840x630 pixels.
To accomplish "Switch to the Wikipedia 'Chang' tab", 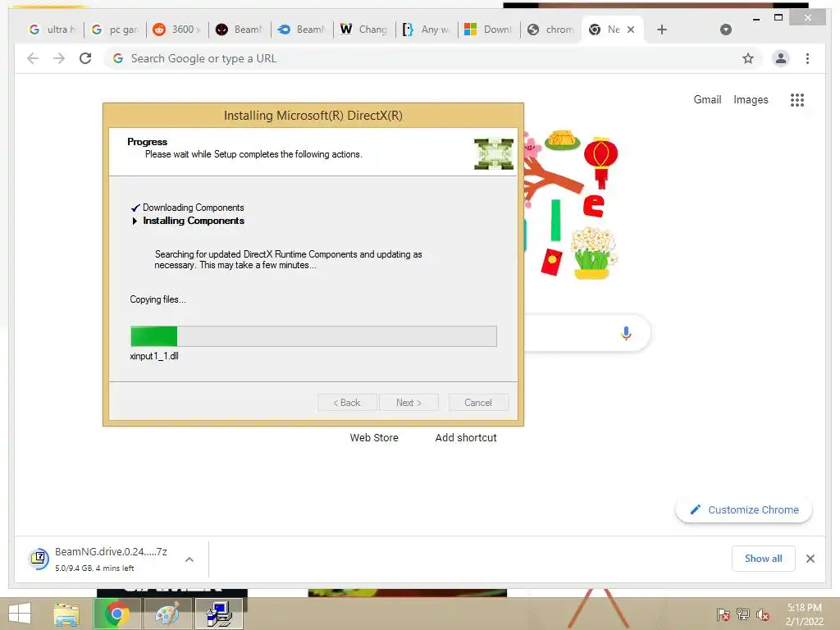I will pyautogui.click(x=364, y=30).
